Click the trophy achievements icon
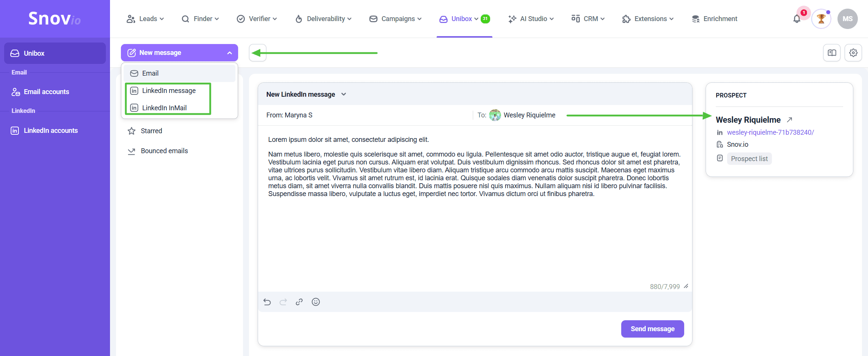This screenshot has width=868, height=356. (x=821, y=19)
